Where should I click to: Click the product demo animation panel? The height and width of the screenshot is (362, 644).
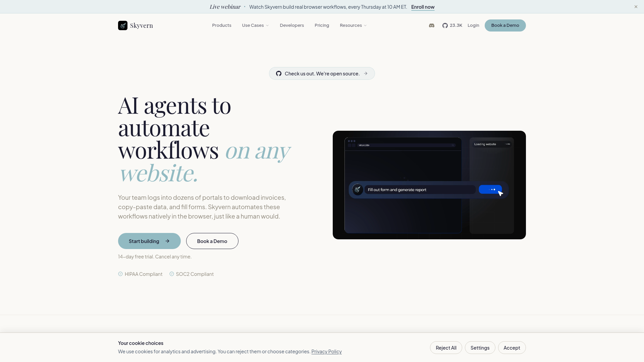click(x=429, y=185)
